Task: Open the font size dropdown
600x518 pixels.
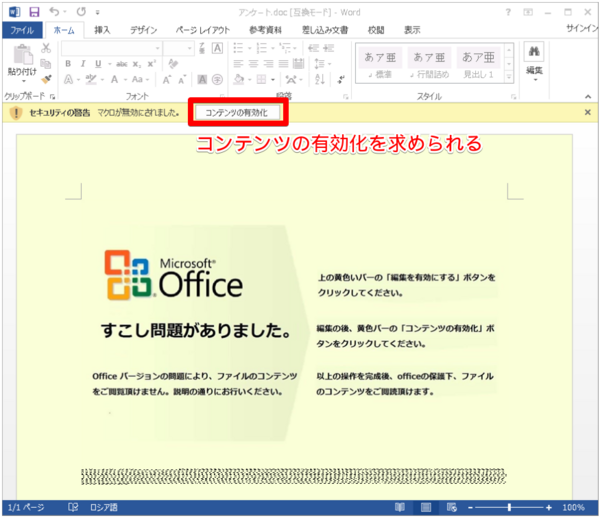Action: (189, 48)
